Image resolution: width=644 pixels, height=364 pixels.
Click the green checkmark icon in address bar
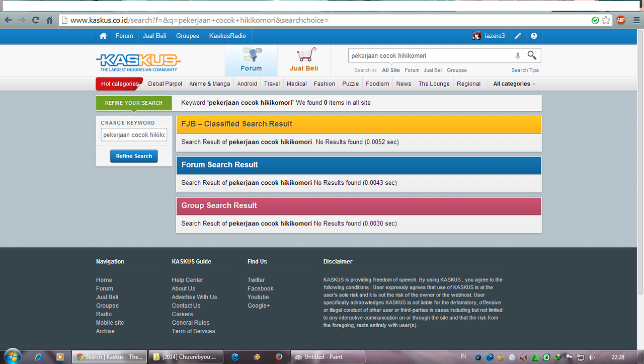pyautogui.click(x=595, y=20)
